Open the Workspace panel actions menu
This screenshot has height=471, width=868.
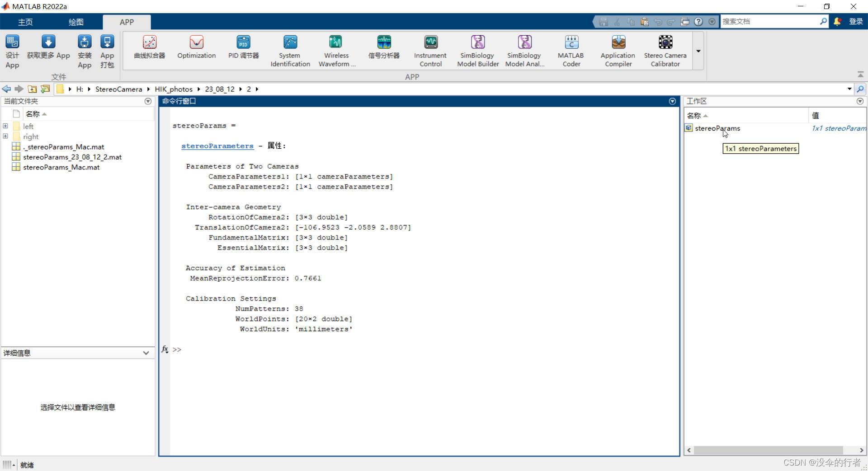pos(860,101)
